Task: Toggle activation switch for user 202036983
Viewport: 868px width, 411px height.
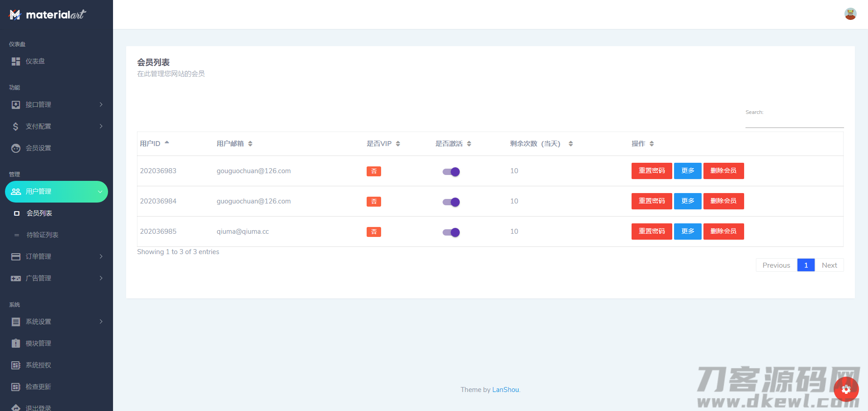Action: coord(451,172)
